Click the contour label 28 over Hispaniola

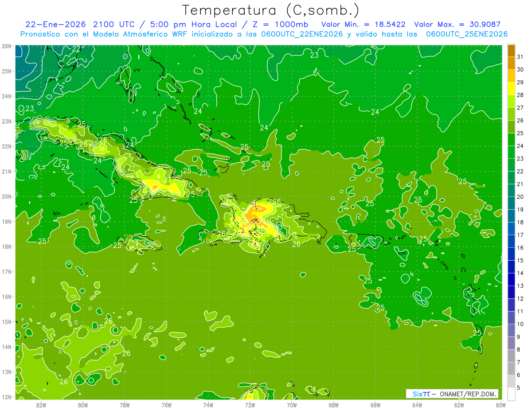(260, 228)
